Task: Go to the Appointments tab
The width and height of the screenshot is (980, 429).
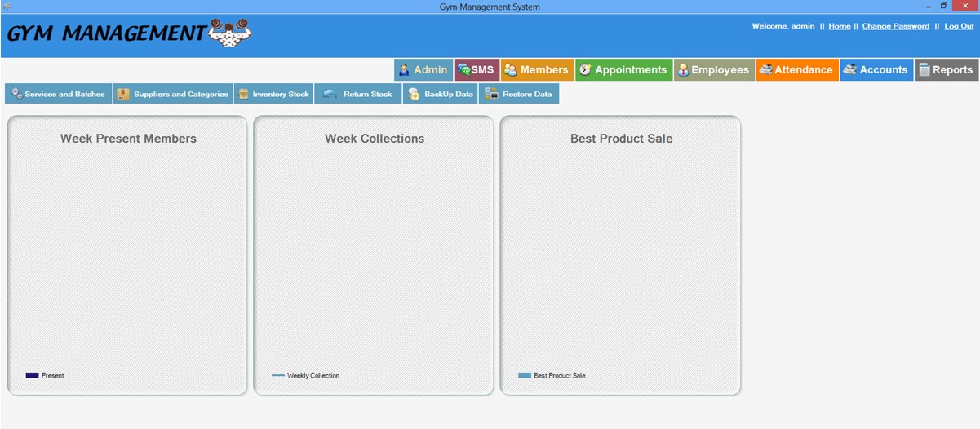Action: click(x=623, y=70)
